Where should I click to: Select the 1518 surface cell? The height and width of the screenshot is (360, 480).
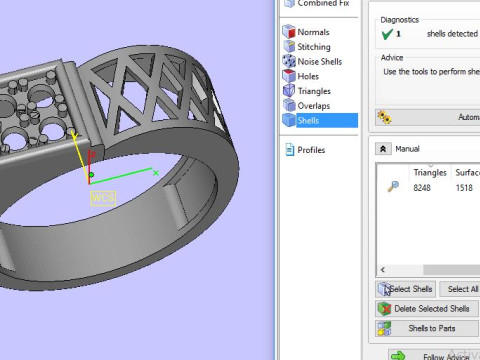tap(464, 188)
